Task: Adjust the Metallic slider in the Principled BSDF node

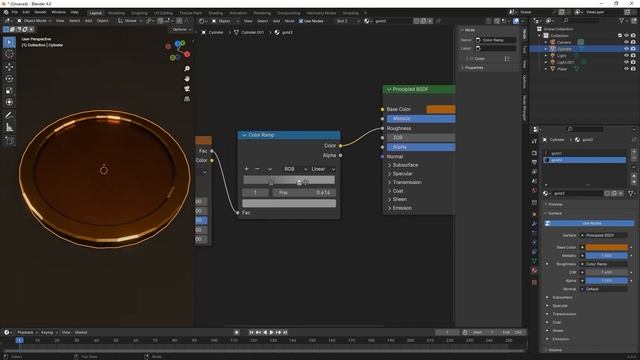Action: coord(421,118)
